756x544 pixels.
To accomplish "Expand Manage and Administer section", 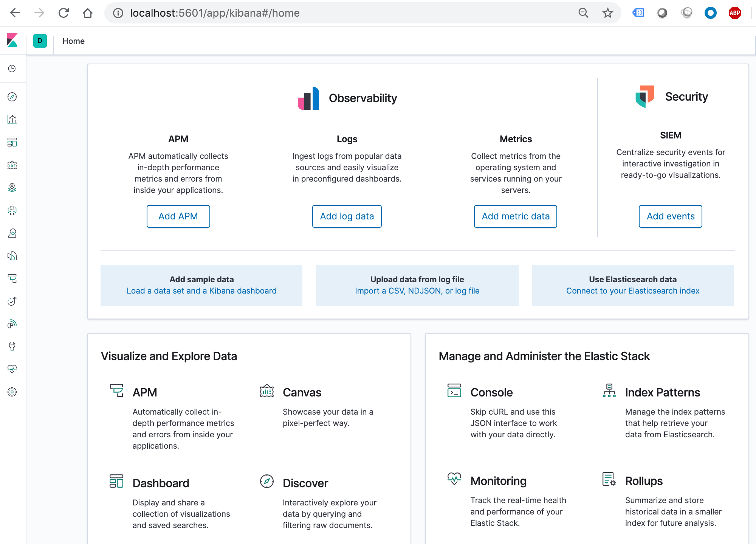I will [x=545, y=356].
